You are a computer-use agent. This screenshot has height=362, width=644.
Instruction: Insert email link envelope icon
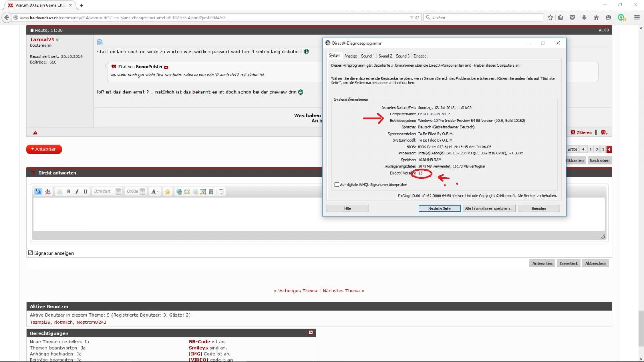187,192
